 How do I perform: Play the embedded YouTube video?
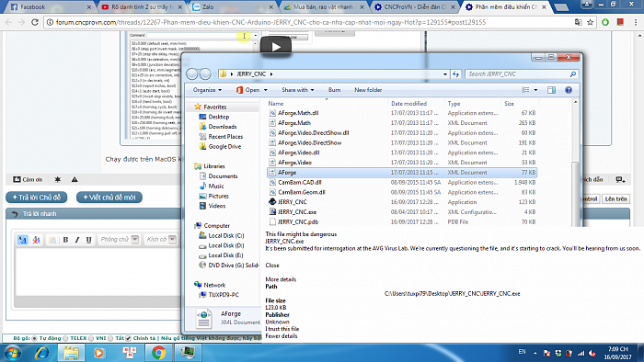point(276,46)
